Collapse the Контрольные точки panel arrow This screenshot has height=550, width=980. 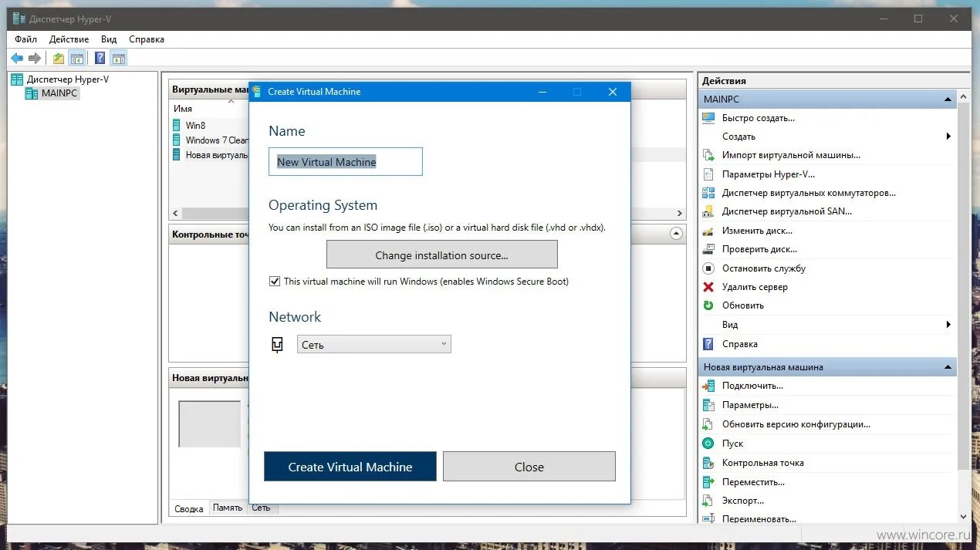pyautogui.click(x=677, y=234)
